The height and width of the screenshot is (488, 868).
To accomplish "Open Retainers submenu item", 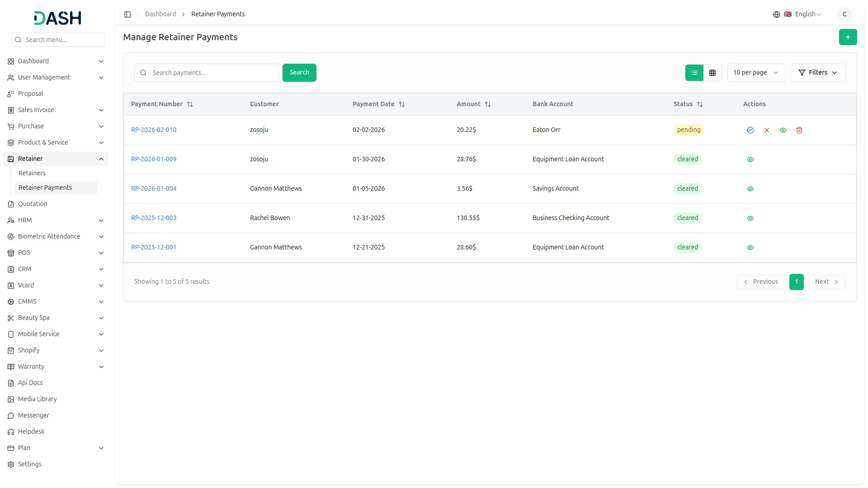I will click(x=32, y=173).
